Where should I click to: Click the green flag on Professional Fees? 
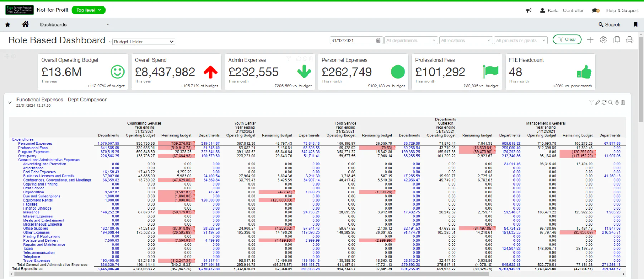(491, 72)
